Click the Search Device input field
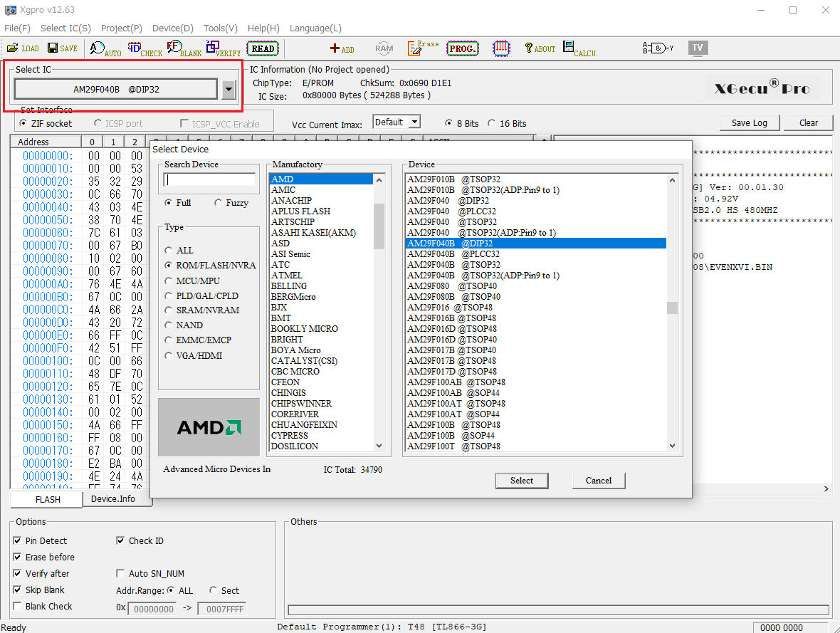Screen dimensions: 840x633 click(x=209, y=179)
